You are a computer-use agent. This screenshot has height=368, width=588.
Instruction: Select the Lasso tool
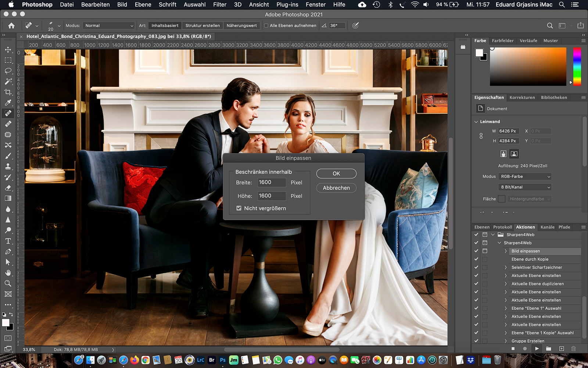tap(8, 71)
